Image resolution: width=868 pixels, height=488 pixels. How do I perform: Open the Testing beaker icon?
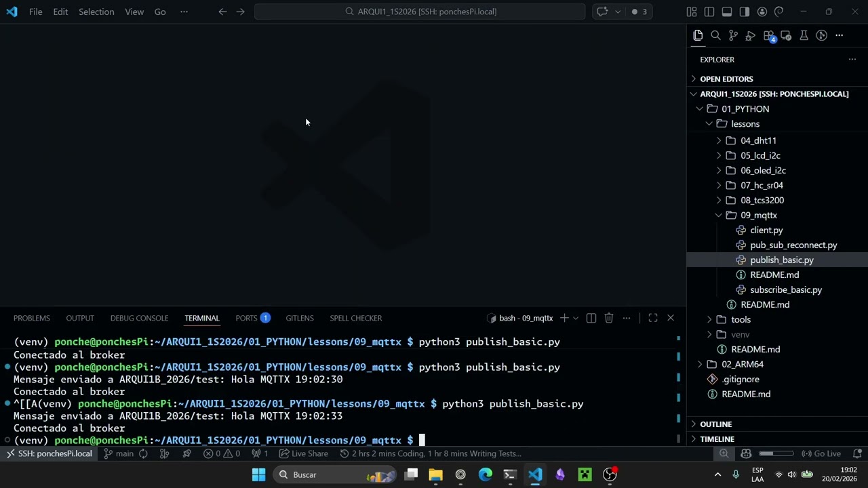point(804,35)
